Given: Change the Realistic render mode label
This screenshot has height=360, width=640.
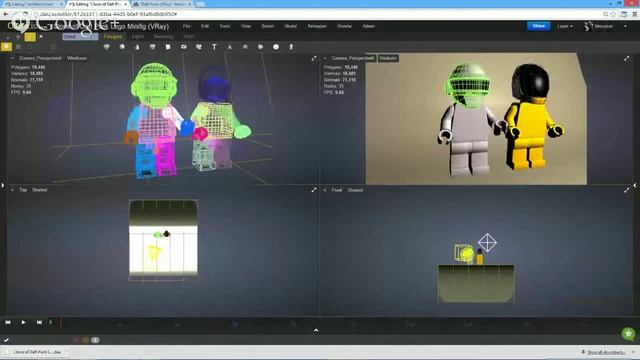Looking at the screenshot, I should click(x=388, y=58).
